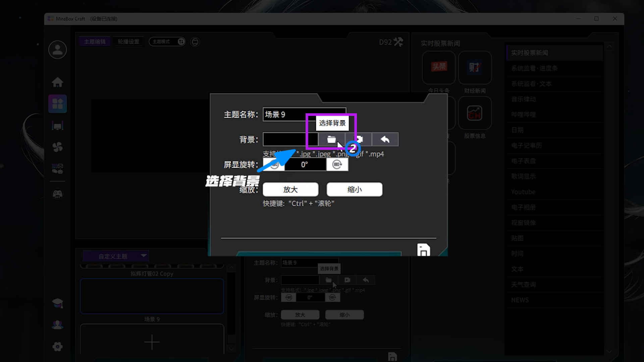
Task: Switch to the 轮播设置 tab
Action: click(128, 42)
